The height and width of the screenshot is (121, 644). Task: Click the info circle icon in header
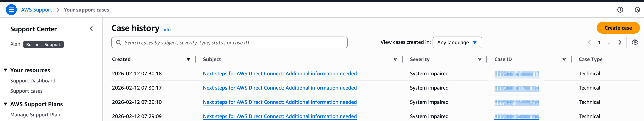620,10
